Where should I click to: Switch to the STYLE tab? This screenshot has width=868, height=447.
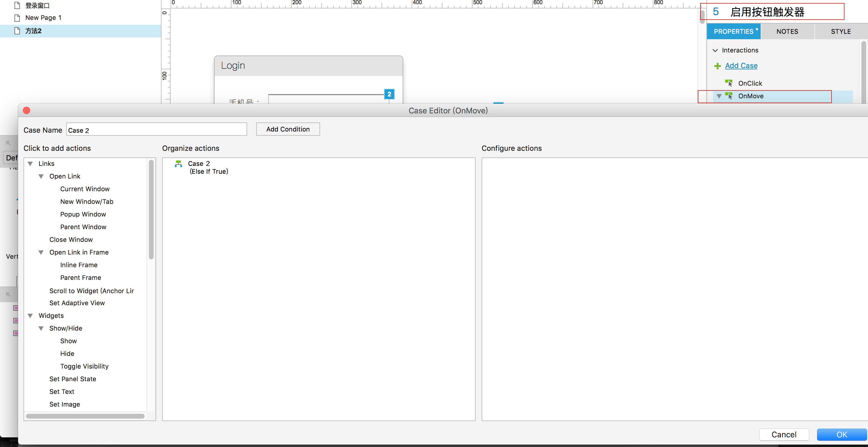click(x=841, y=31)
